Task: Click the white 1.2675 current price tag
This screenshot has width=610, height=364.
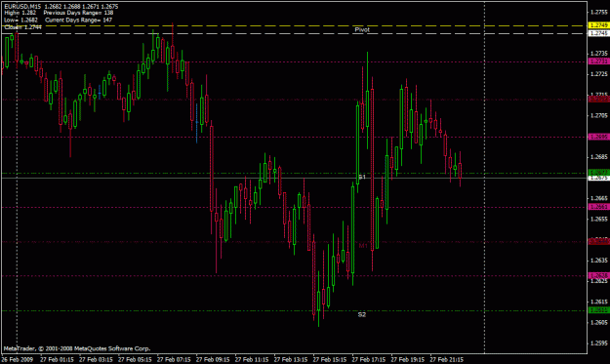Action: [598, 179]
